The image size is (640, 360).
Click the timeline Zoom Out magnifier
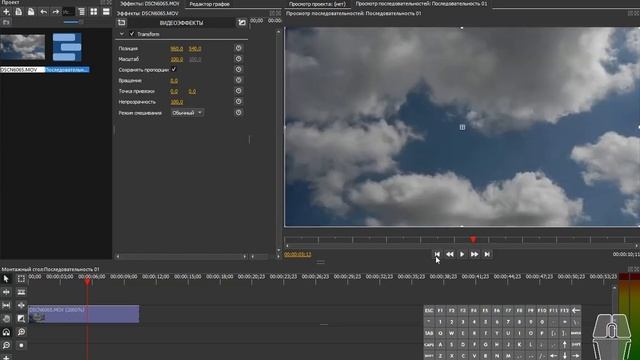tap(6, 345)
